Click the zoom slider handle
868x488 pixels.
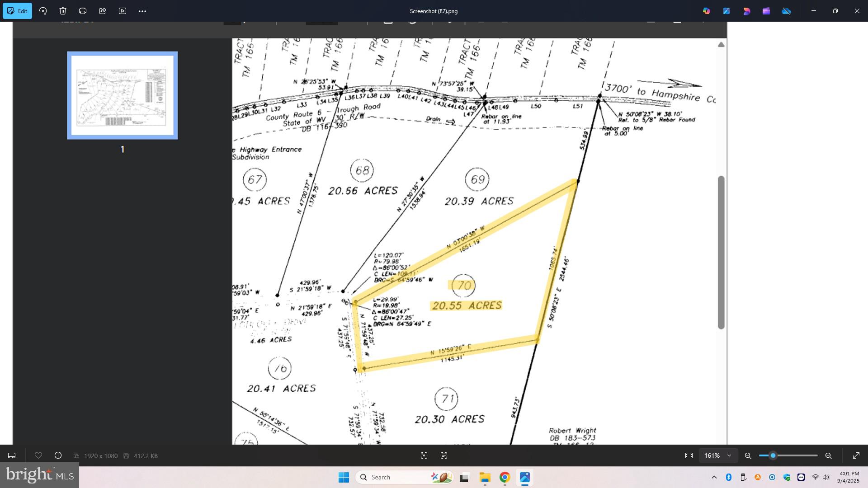[x=773, y=456]
